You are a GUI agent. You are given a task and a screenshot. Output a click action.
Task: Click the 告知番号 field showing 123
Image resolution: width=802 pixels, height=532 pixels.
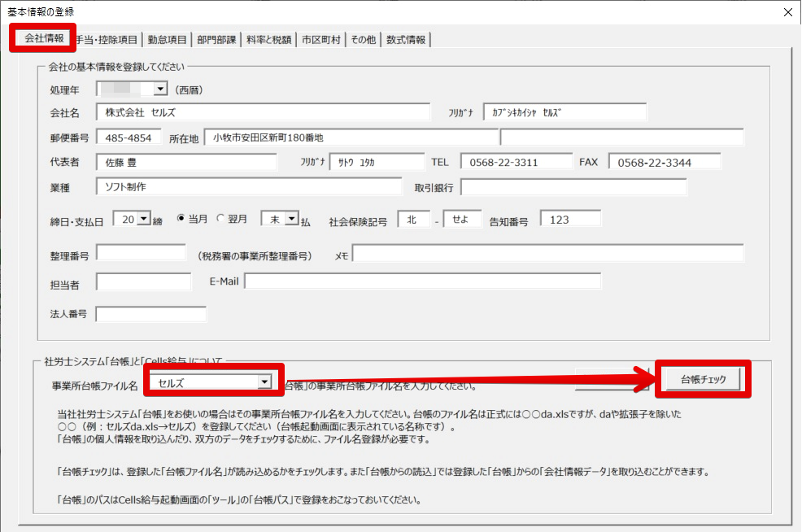click(570, 219)
